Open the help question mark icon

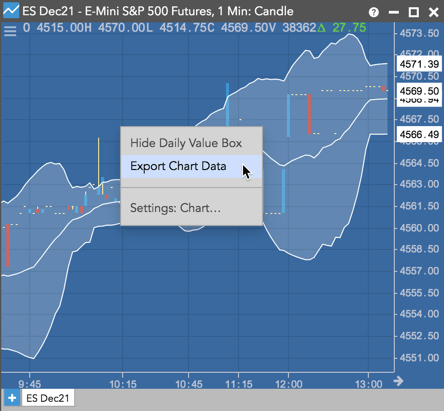[x=374, y=12]
